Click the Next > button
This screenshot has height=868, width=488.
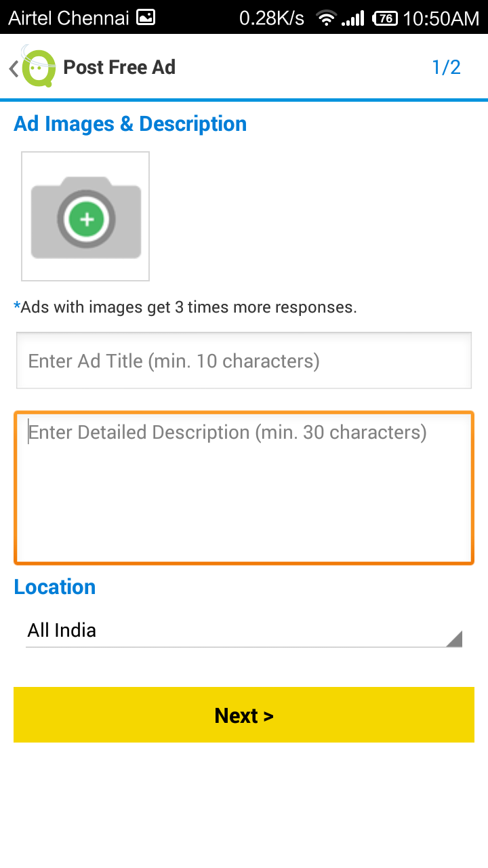tap(244, 715)
